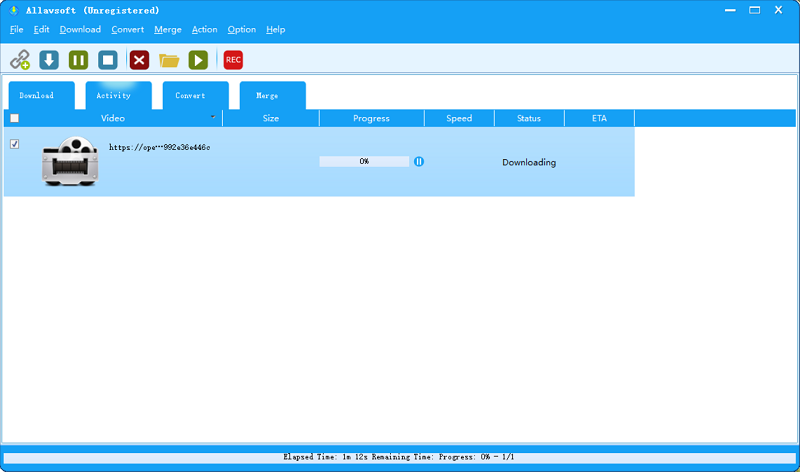
Task: Click the blue Stop toolbar icon
Action: click(x=108, y=60)
